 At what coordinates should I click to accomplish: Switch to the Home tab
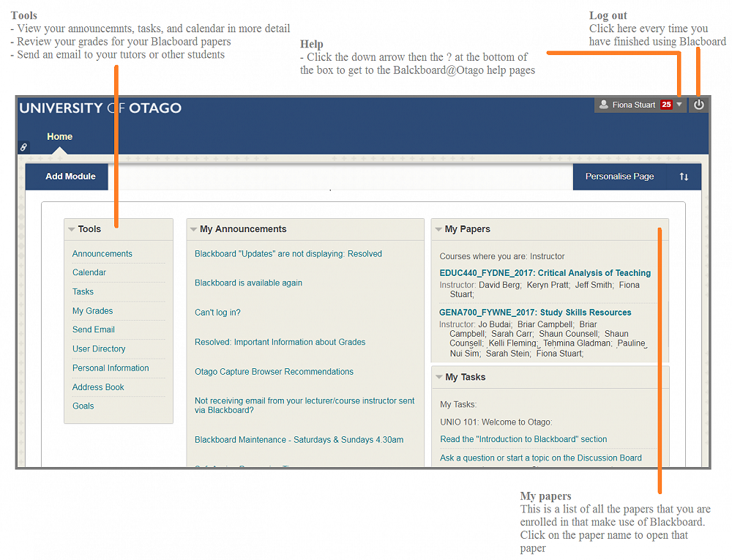pyautogui.click(x=59, y=137)
